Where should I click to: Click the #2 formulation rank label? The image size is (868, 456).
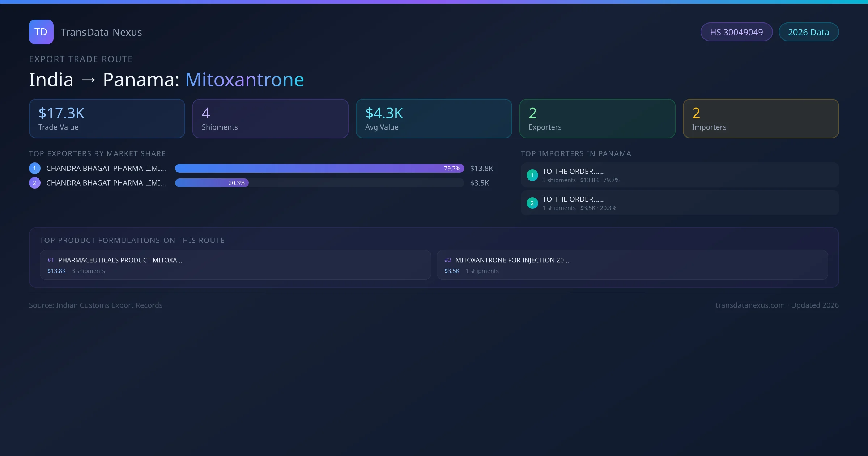click(448, 260)
